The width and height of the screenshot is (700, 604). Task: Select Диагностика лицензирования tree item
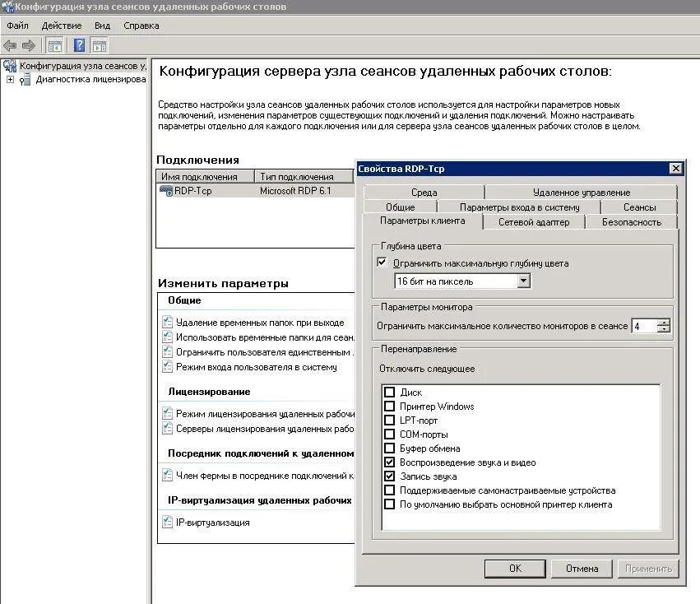tap(90, 80)
